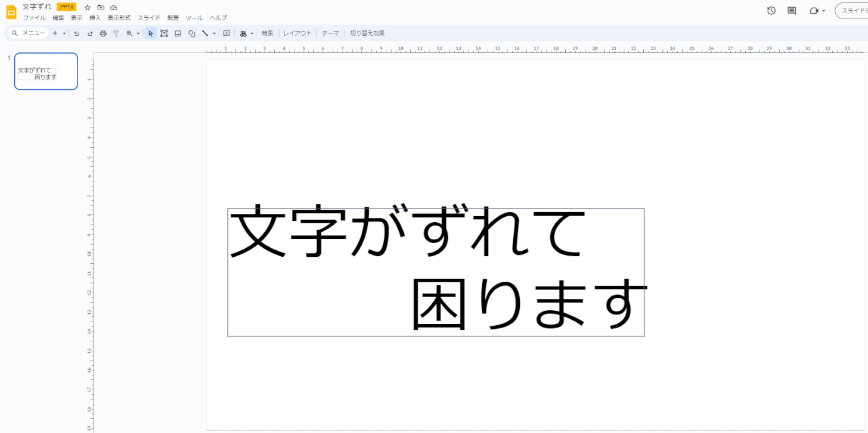868x433 pixels.
Task: Open the ヘルプ menu
Action: 218,18
